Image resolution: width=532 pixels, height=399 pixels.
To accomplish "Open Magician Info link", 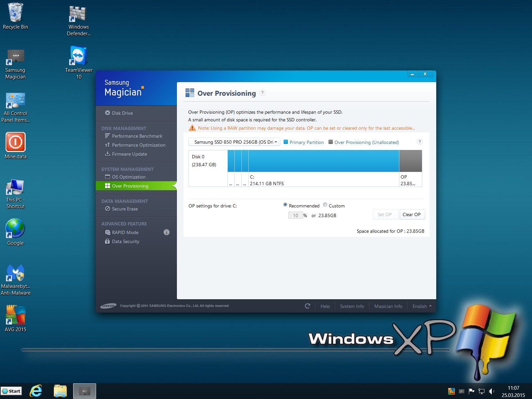I will [x=388, y=306].
